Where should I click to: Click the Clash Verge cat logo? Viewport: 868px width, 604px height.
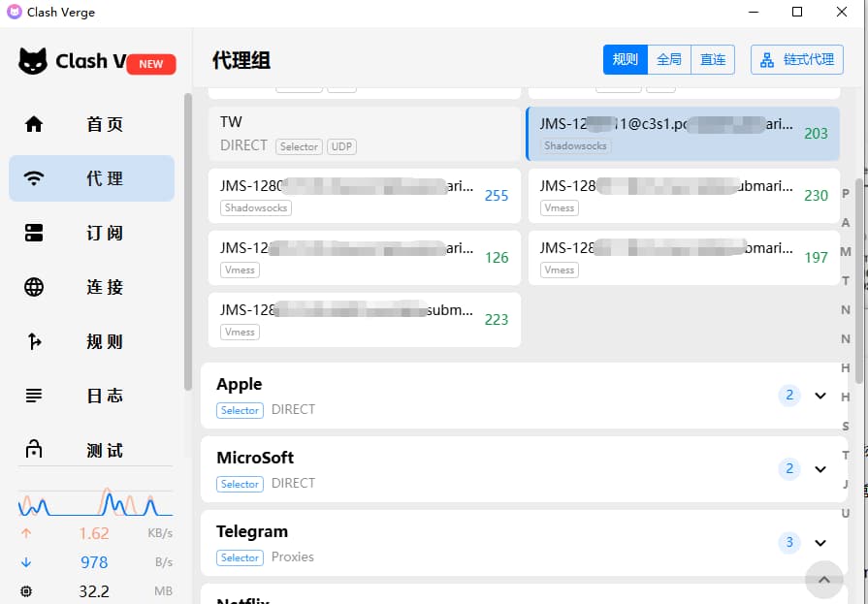pyautogui.click(x=33, y=61)
